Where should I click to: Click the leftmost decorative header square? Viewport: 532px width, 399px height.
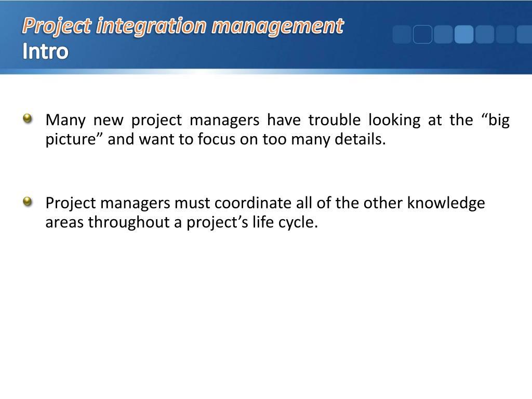[x=402, y=34]
